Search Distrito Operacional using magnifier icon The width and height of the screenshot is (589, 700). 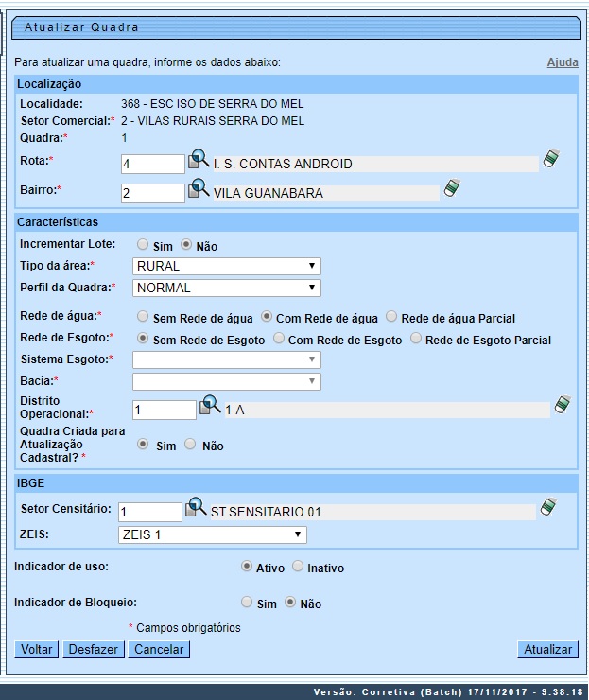pyautogui.click(x=209, y=406)
